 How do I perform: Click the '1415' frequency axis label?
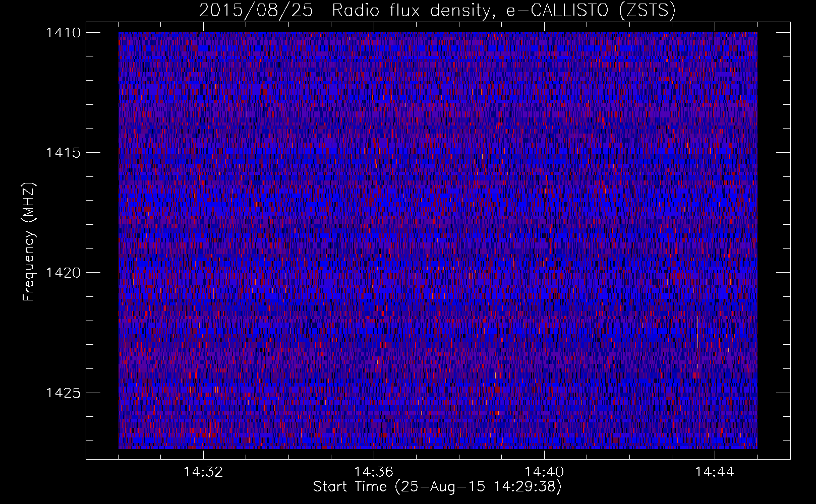pyautogui.click(x=63, y=153)
